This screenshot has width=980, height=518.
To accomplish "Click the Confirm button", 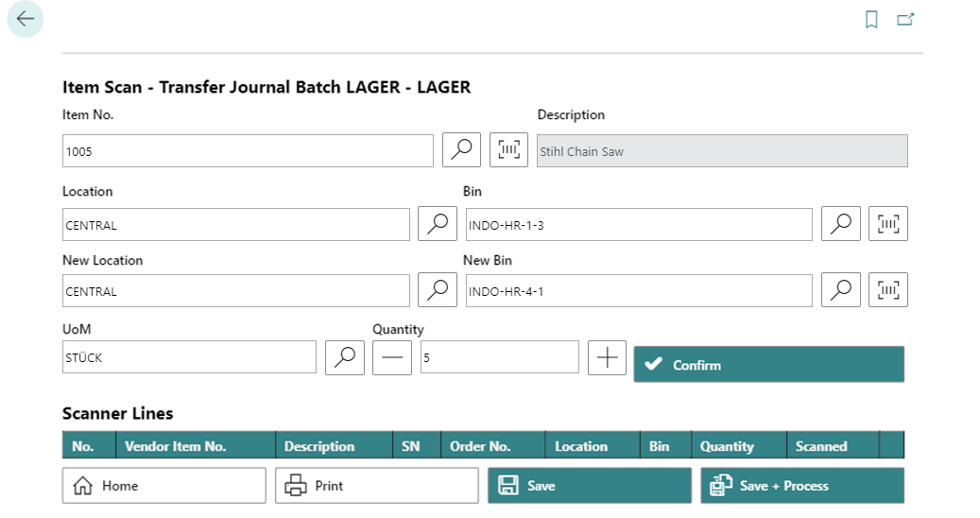I will coord(768,364).
